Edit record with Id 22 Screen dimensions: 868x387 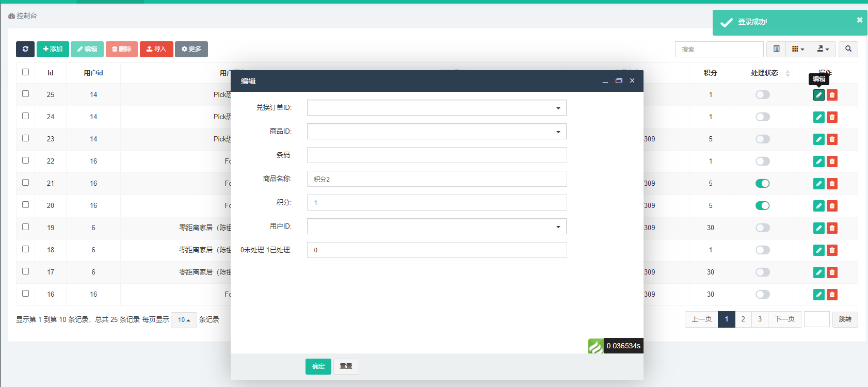(819, 162)
